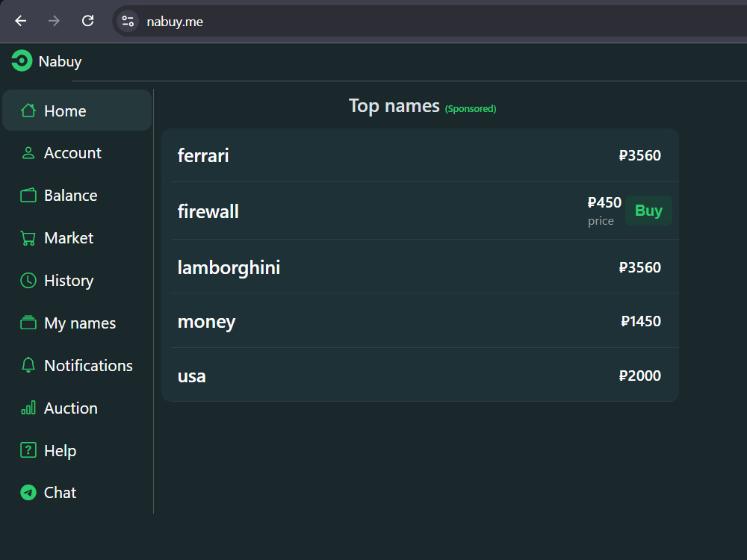Open the Account menu item
Screen dimensions: 747x560
[x=77, y=153]
